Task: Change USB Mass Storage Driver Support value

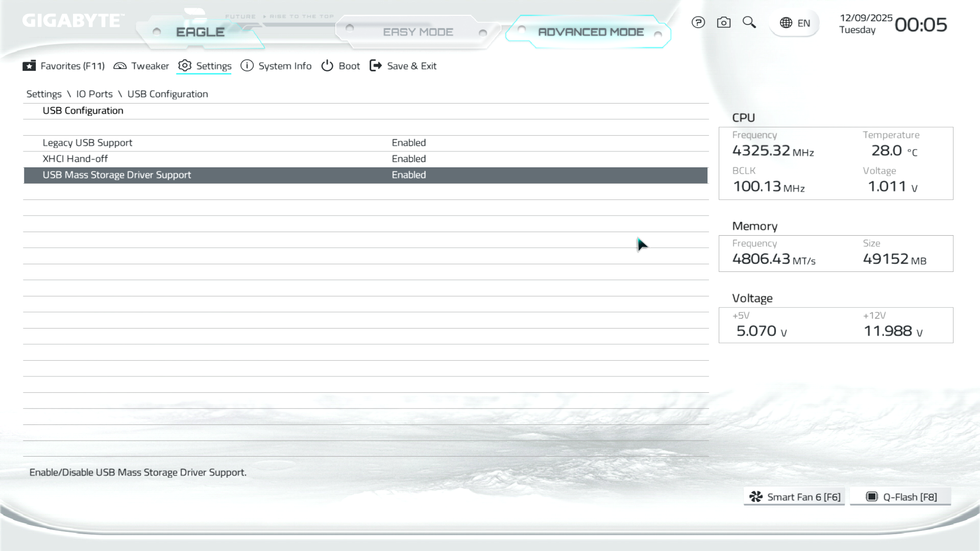Action: pyautogui.click(x=408, y=175)
